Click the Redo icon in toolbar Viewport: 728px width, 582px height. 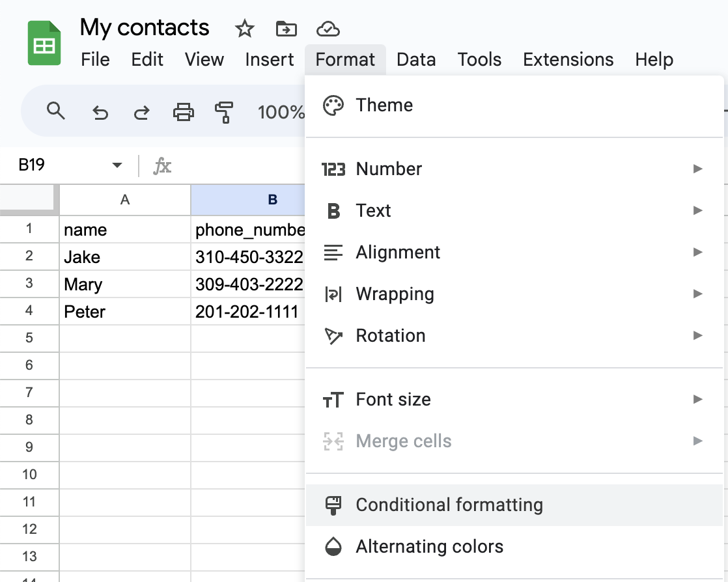click(141, 112)
